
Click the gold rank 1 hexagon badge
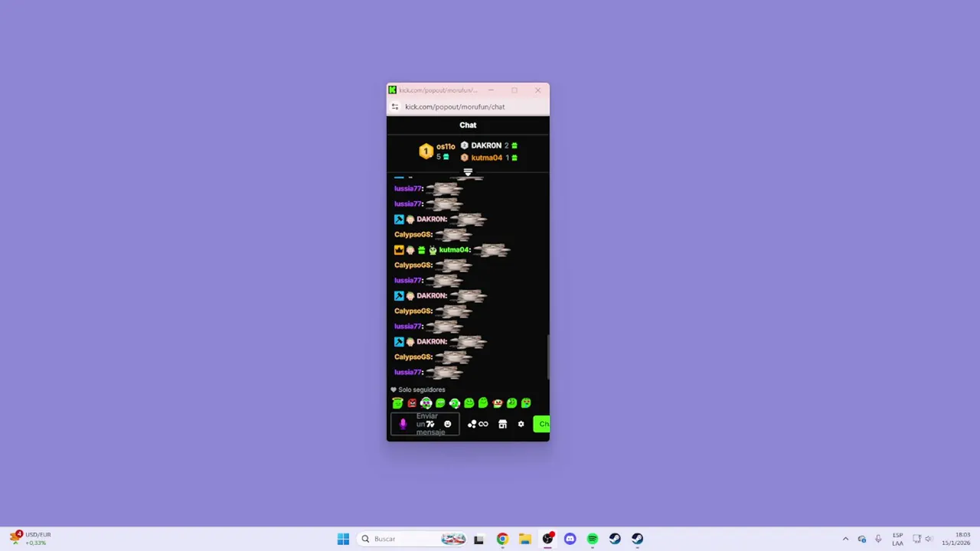pos(426,152)
